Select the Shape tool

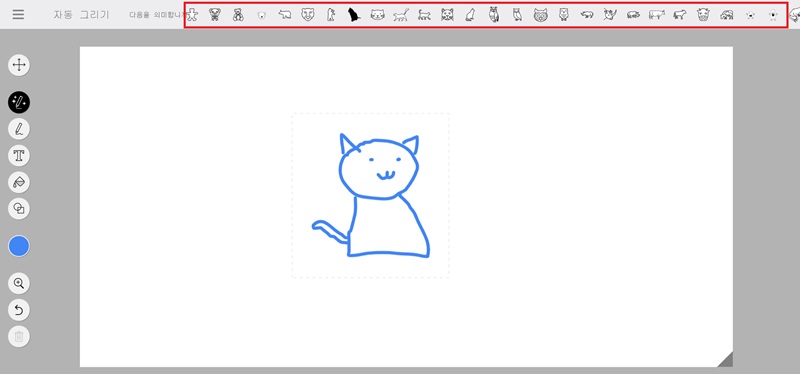[19, 209]
